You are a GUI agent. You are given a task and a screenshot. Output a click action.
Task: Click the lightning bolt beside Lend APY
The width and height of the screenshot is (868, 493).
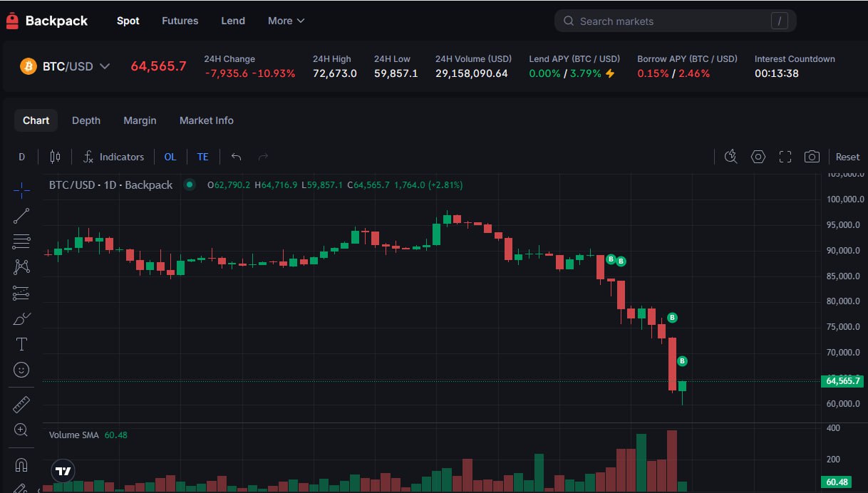pyautogui.click(x=610, y=73)
